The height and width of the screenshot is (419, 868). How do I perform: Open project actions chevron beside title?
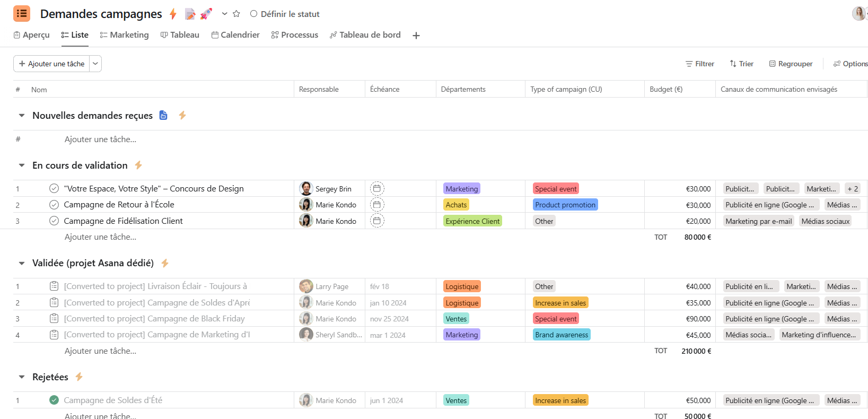224,14
